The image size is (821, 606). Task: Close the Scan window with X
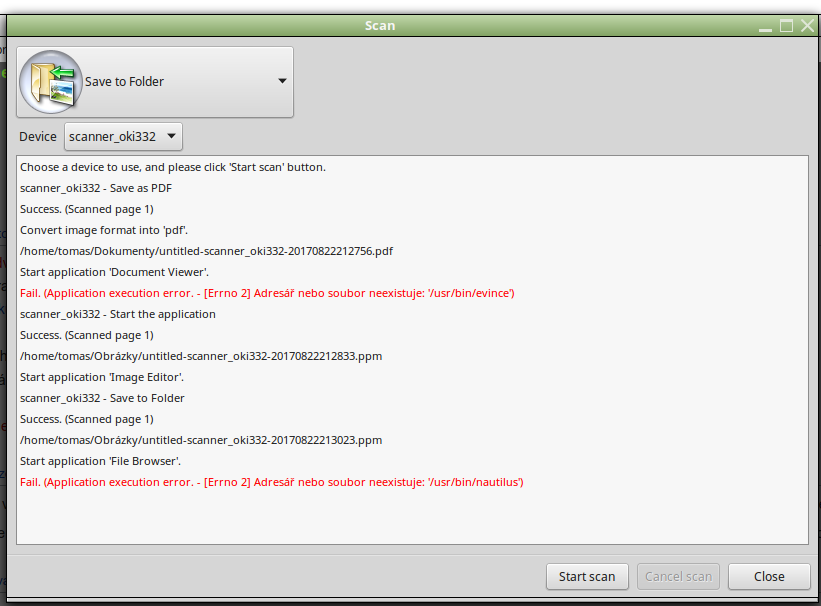pyautogui.click(x=807, y=26)
